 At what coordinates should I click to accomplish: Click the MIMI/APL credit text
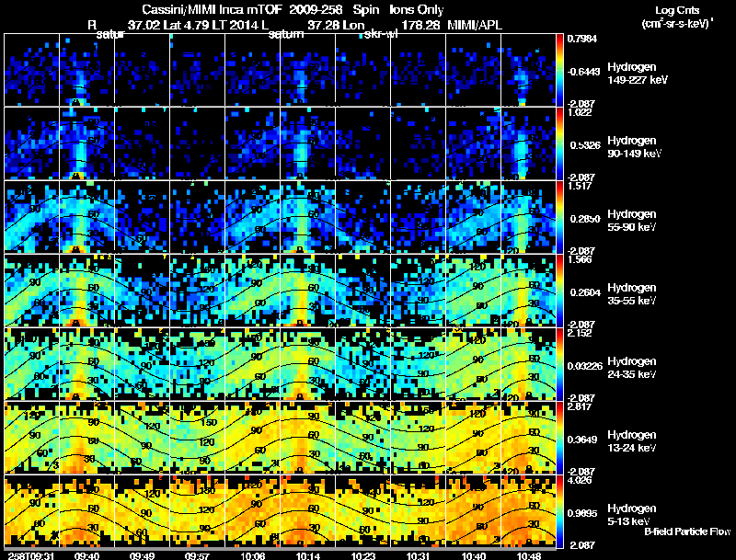pyautogui.click(x=475, y=25)
